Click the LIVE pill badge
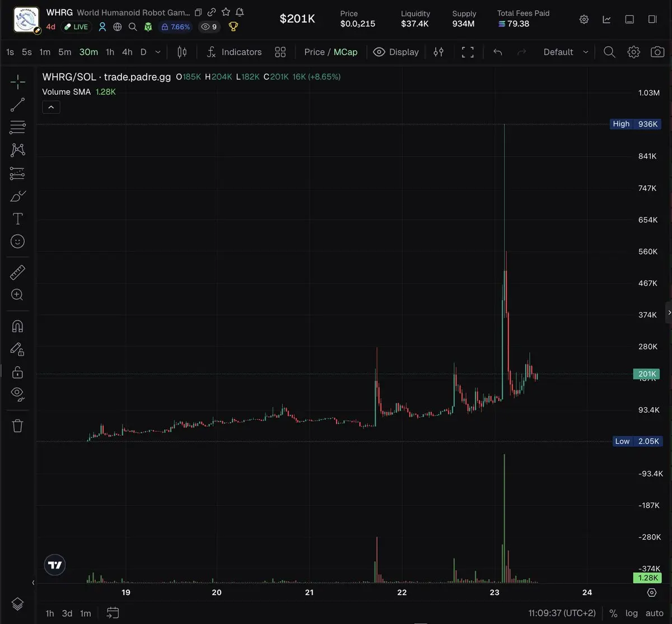672x624 pixels. click(76, 26)
